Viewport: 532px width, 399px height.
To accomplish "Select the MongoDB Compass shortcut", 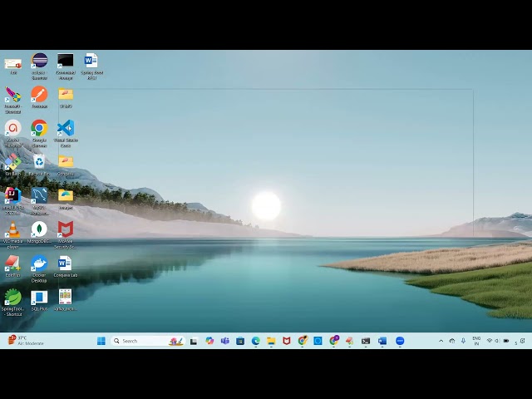I will pyautogui.click(x=39, y=233).
